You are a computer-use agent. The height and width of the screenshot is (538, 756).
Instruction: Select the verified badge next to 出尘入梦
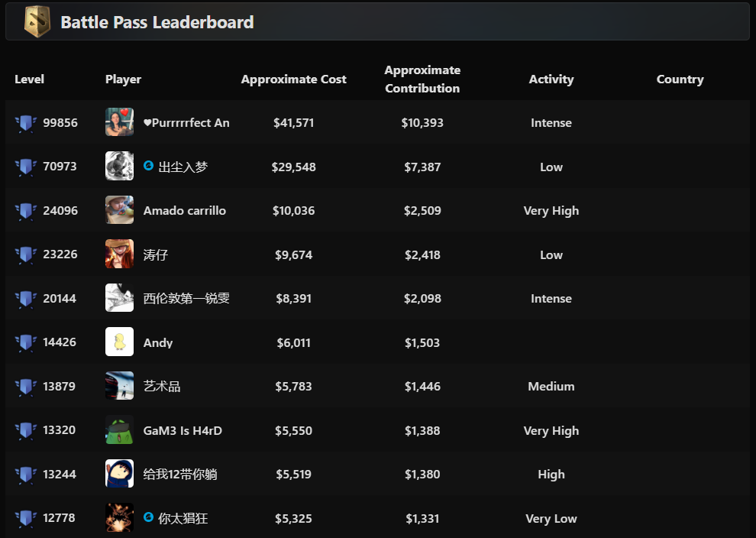pos(148,166)
